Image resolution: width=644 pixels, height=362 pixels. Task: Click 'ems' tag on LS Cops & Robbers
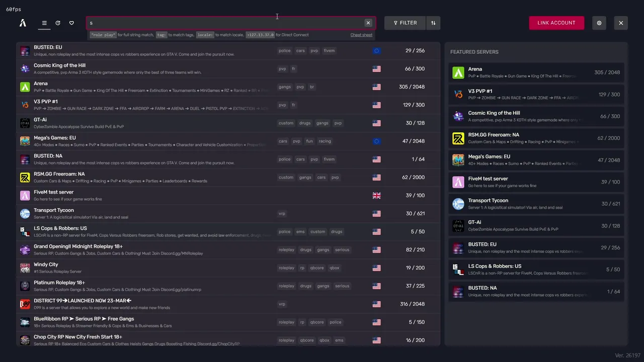[300, 232]
